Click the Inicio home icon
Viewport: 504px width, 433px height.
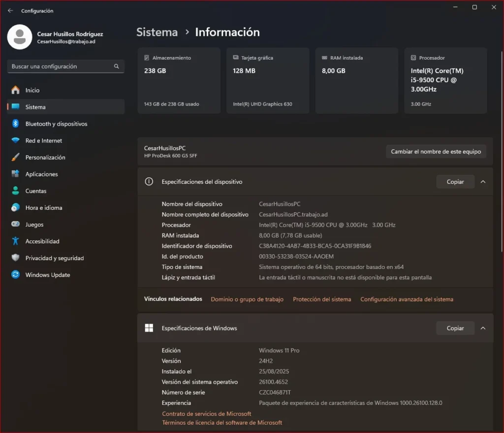pyautogui.click(x=15, y=90)
